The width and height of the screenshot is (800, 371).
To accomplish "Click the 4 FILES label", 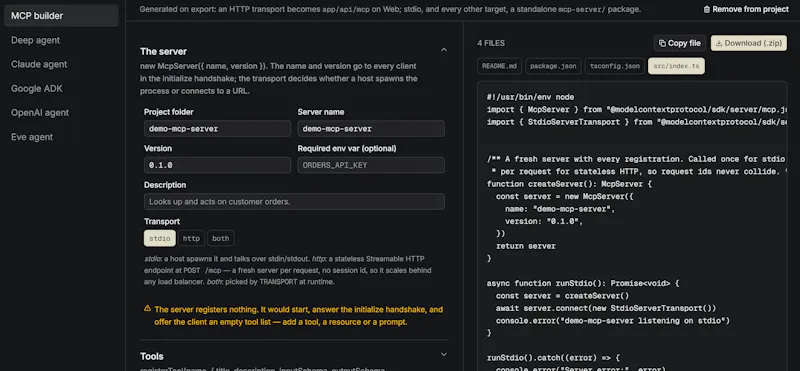I will pos(491,43).
